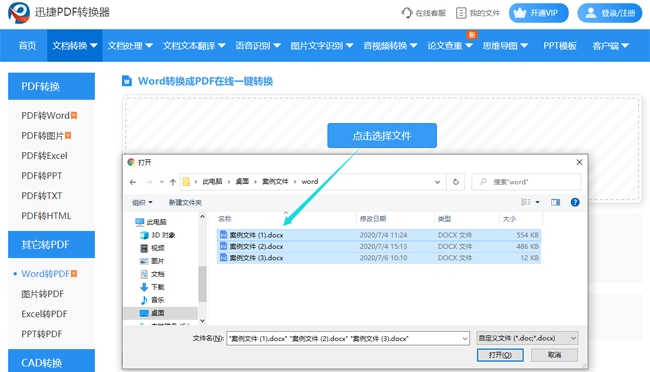Select 图片 folder in the tree

tap(152, 261)
